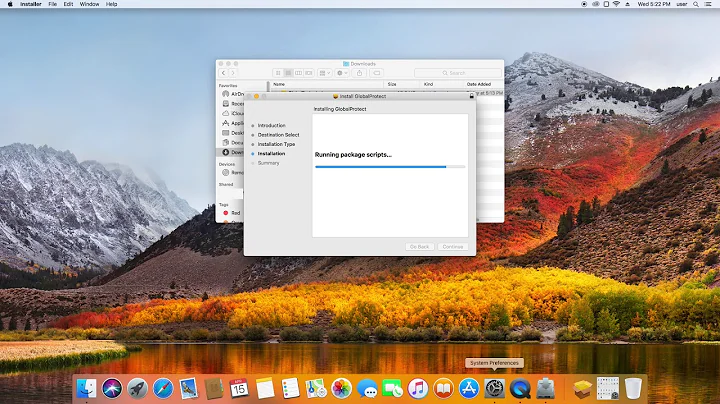Image resolution: width=720 pixels, height=404 pixels.
Task: Click Destination Select installer step
Action: (x=278, y=135)
